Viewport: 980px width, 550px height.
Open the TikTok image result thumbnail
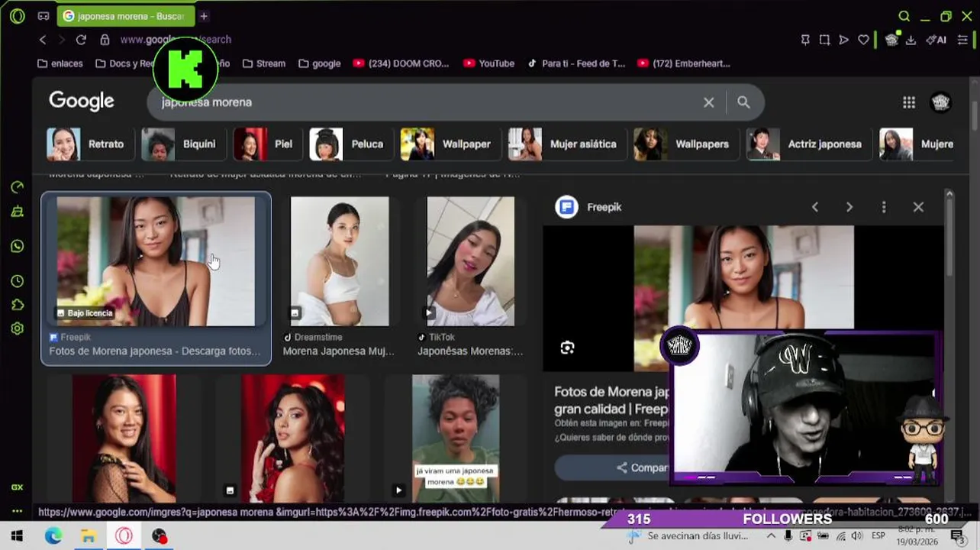(x=470, y=261)
